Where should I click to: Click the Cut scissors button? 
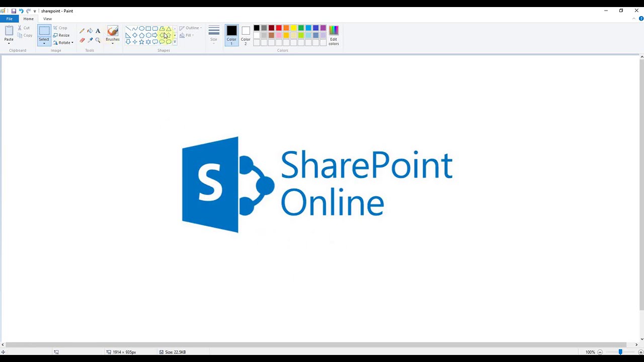click(24, 28)
